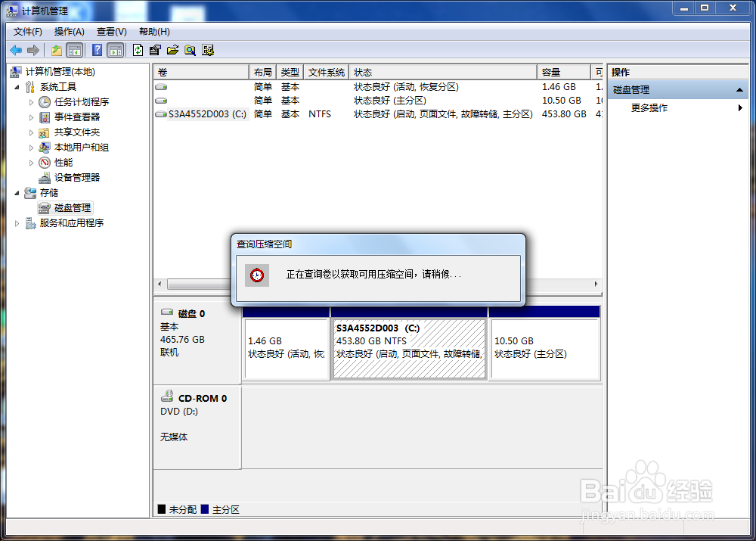Viewport: 756px width, 541px height.
Task: Open the 操作(A) menu
Action: tap(69, 32)
